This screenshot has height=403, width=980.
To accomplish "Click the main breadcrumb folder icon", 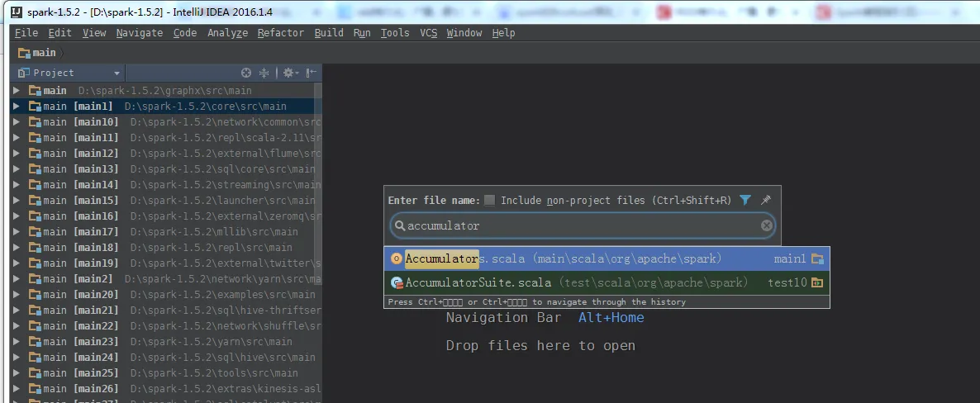I will (x=24, y=53).
